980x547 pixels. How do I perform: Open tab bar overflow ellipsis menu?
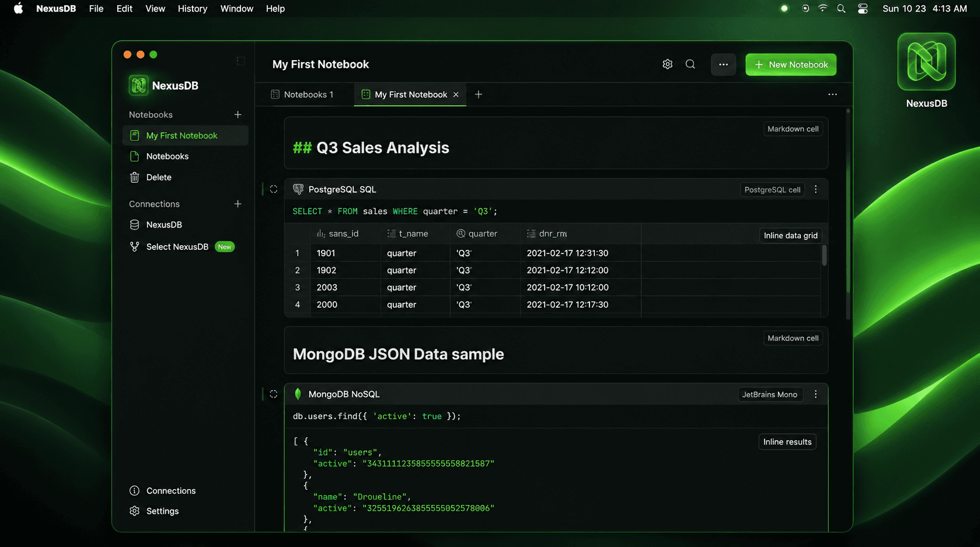pyautogui.click(x=832, y=95)
